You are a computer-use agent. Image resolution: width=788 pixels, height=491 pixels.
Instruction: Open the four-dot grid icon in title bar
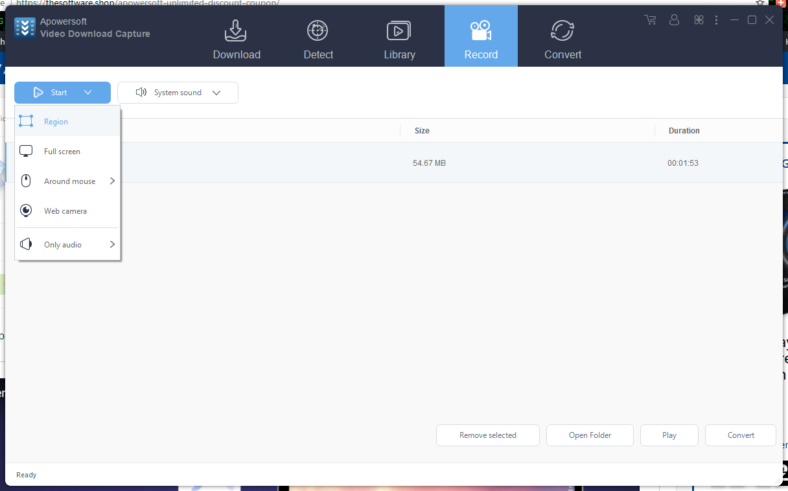(x=699, y=20)
